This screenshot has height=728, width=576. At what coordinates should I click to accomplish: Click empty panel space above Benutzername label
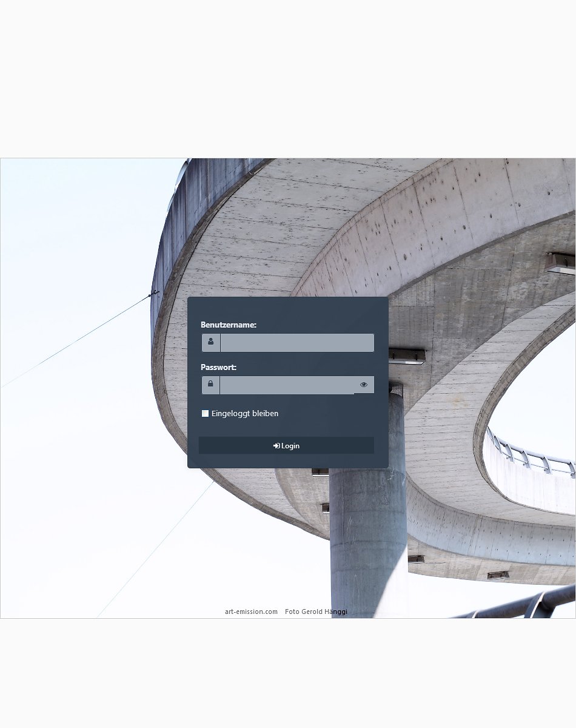(287, 308)
